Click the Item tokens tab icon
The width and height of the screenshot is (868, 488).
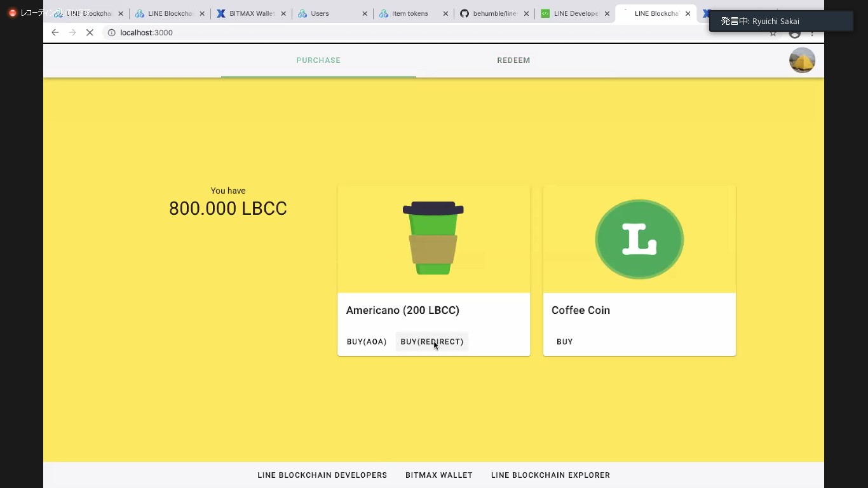coord(384,13)
